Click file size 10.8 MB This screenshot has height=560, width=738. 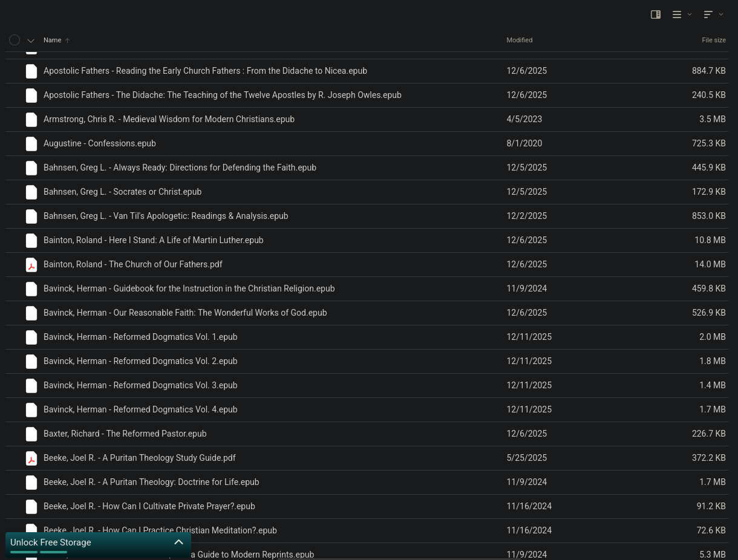click(x=710, y=240)
